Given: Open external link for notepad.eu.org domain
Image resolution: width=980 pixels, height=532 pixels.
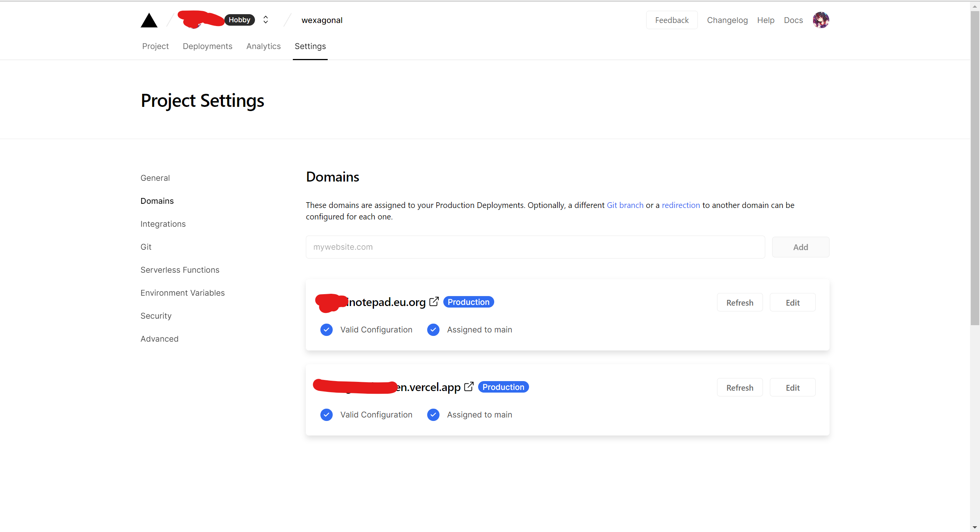Looking at the screenshot, I should coord(434,302).
